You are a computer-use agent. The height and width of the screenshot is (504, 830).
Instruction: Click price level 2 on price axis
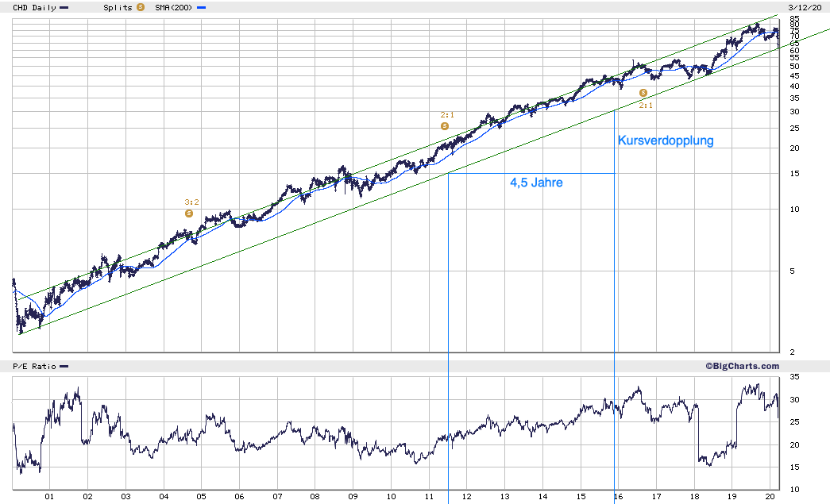tap(792, 352)
